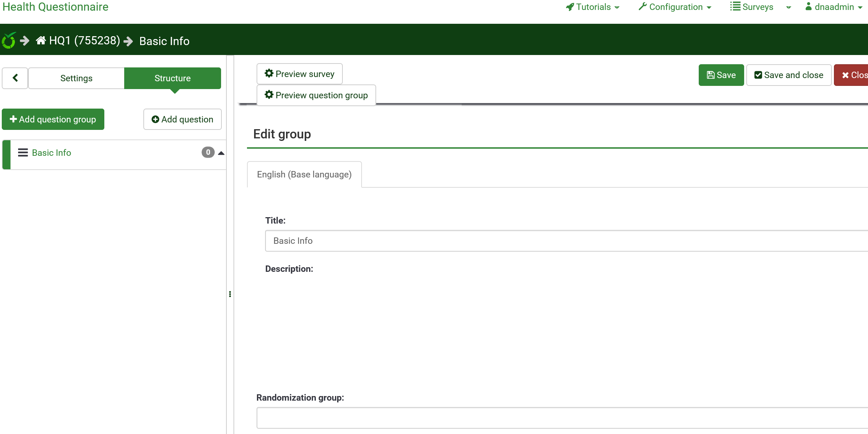Switch to the Settings tab
Viewport: 868px width, 434px height.
[x=76, y=78]
